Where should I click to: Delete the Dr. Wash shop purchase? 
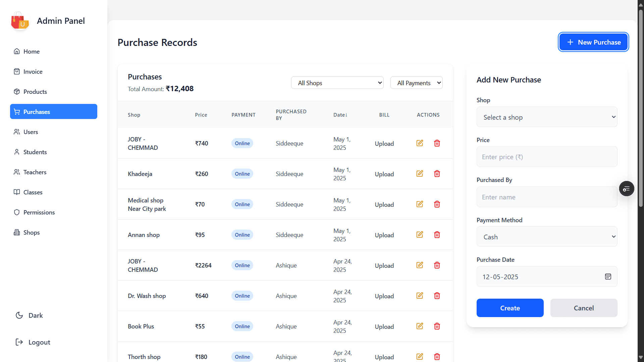click(437, 296)
